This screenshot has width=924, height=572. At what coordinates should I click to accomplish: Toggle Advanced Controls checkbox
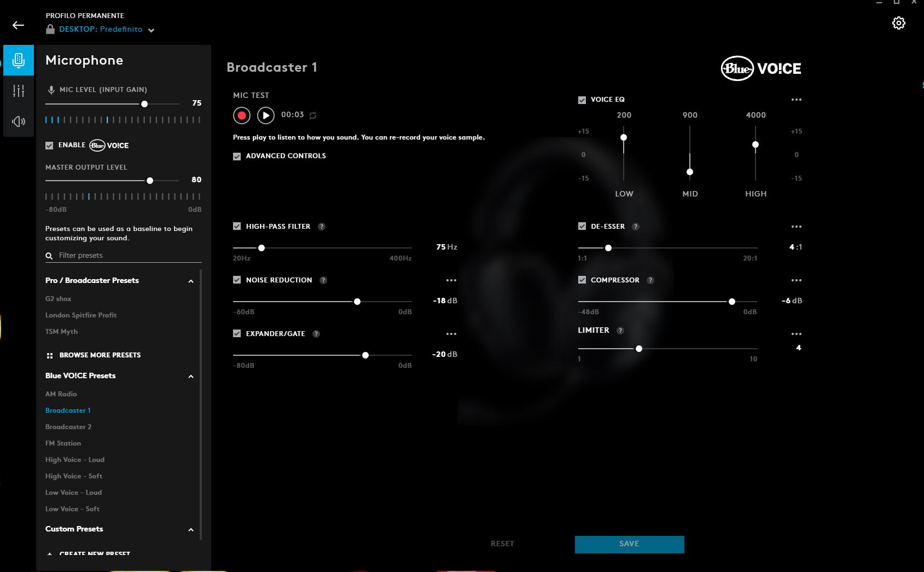[237, 157]
